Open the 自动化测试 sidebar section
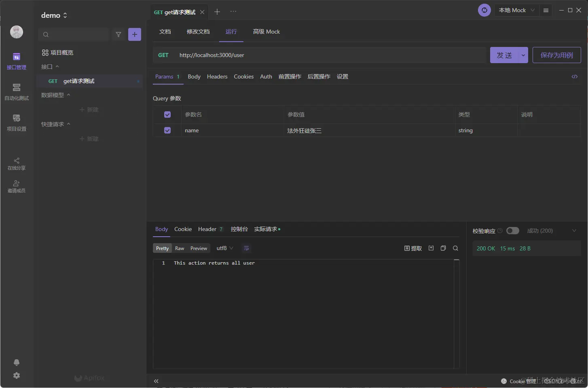Screen dimensions: 588x388 [16, 92]
